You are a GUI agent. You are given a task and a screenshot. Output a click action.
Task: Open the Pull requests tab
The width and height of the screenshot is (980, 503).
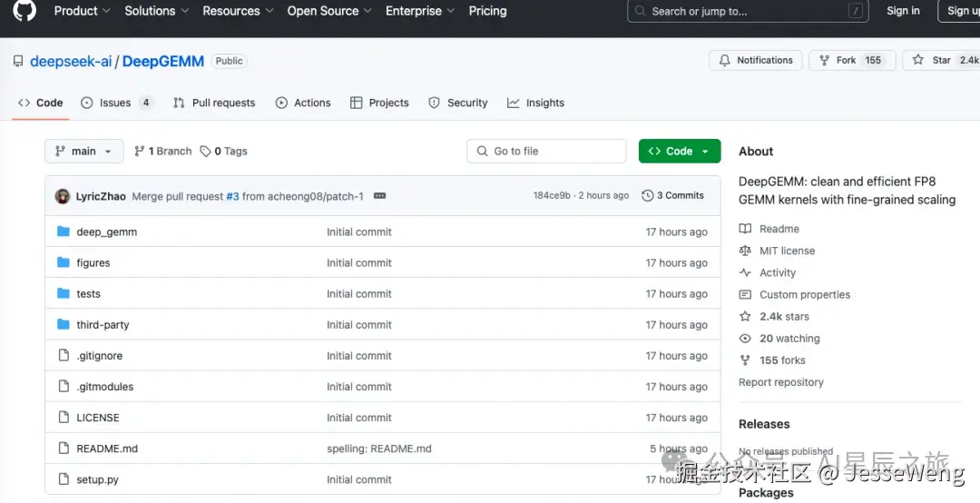pyautogui.click(x=214, y=103)
